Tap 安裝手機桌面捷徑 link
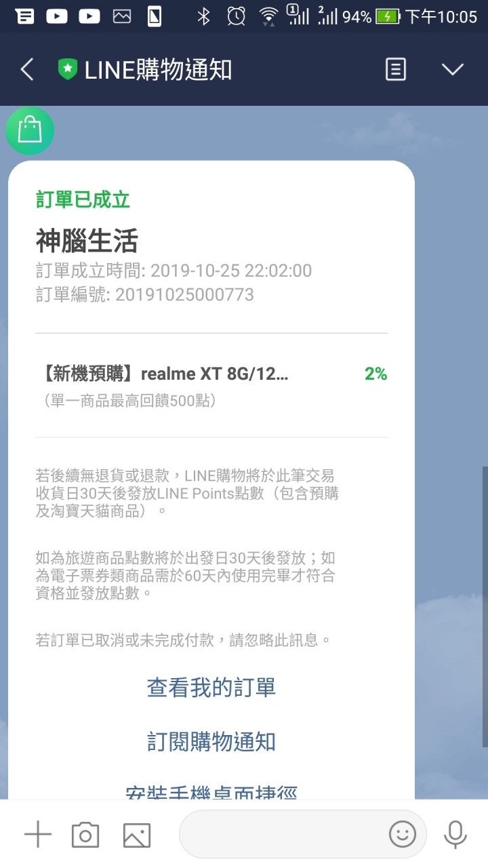Image resolution: width=488 pixels, height=868 pixels. 211,791
